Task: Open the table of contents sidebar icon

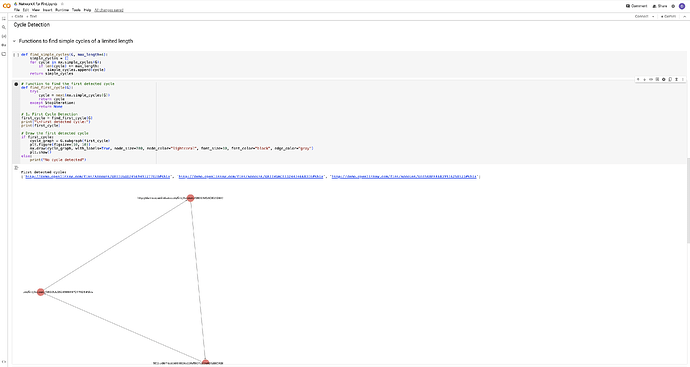Action: 4,18
